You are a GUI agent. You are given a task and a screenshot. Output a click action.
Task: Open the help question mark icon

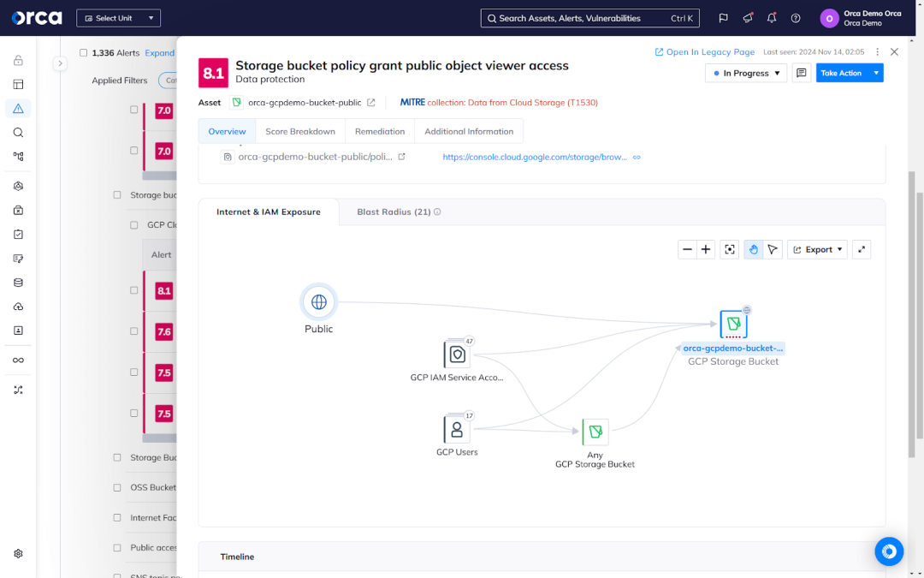point(796,18)
